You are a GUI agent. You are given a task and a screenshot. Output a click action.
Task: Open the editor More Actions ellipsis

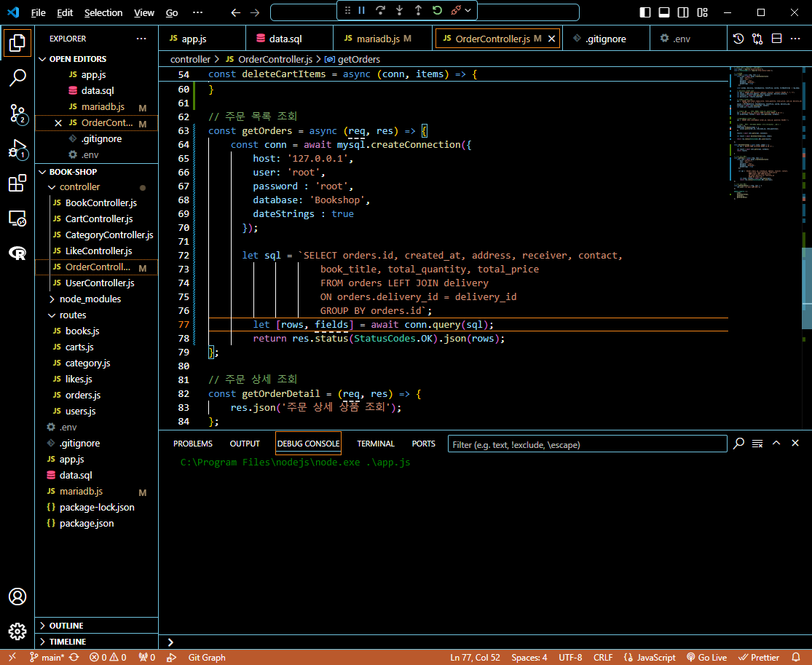(795, 39)
